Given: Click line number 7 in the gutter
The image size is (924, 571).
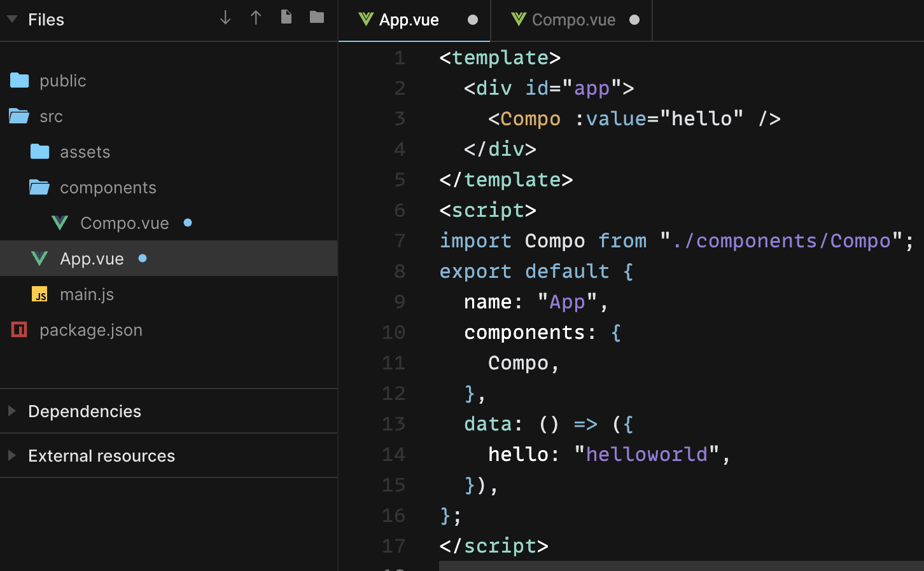Looking at the screenshot, I should (400, 241).
